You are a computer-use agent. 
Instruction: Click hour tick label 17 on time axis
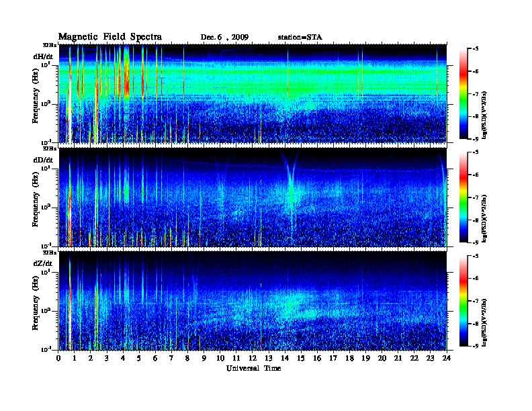pos(334,359)
